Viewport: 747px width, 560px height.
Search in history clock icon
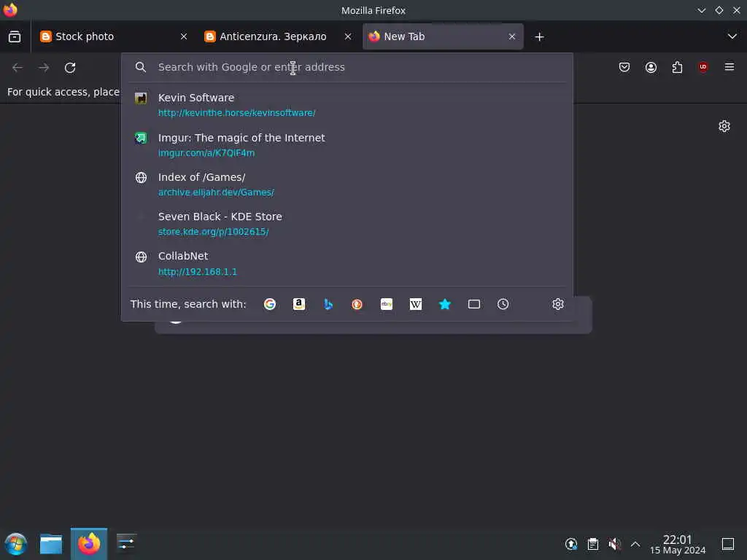point(503,304)
